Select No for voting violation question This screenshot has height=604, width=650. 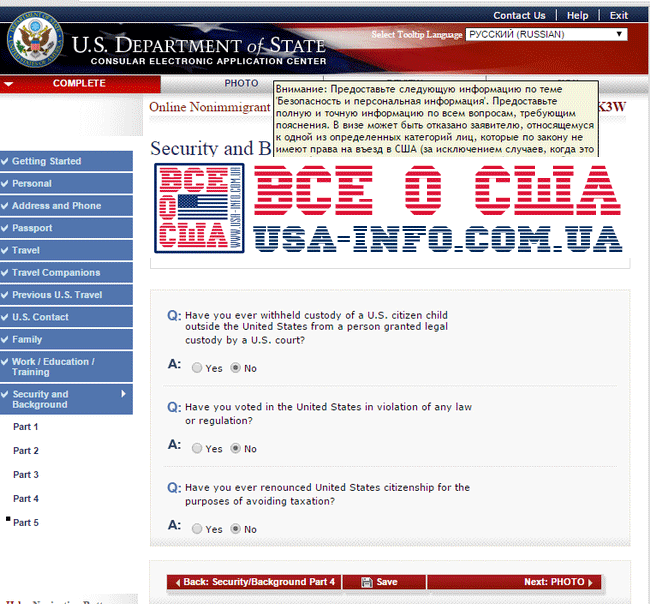235,448
